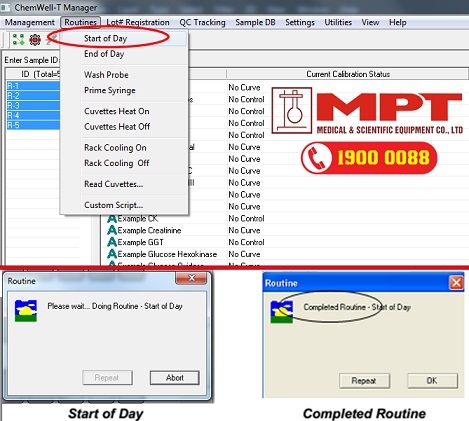This screenshot has height=421, width=469.
Task: Click the red gear toolbar icon
Action: click(35, 40)
